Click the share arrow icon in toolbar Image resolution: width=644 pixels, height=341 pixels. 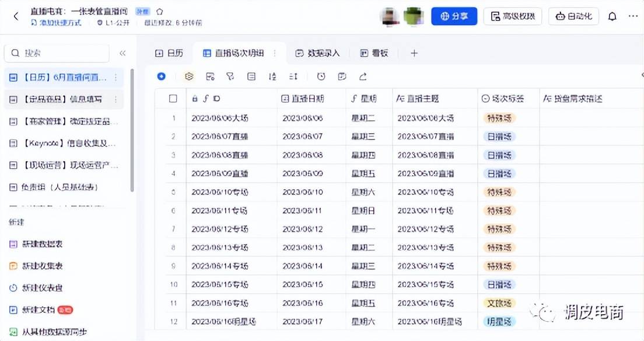pos(363,76)
